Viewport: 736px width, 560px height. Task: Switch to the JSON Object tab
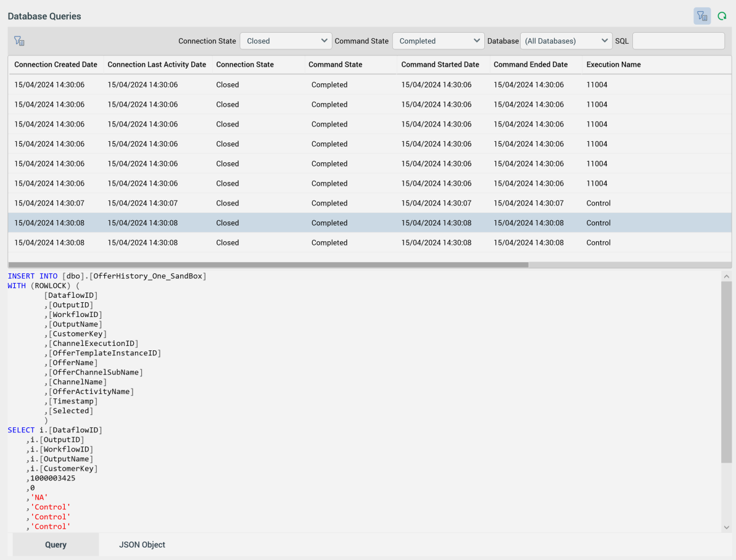(x=142, y=545)
